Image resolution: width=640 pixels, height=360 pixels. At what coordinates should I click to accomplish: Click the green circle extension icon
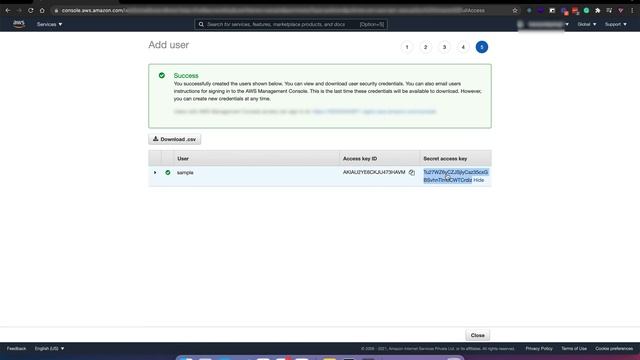pos(586,10)
